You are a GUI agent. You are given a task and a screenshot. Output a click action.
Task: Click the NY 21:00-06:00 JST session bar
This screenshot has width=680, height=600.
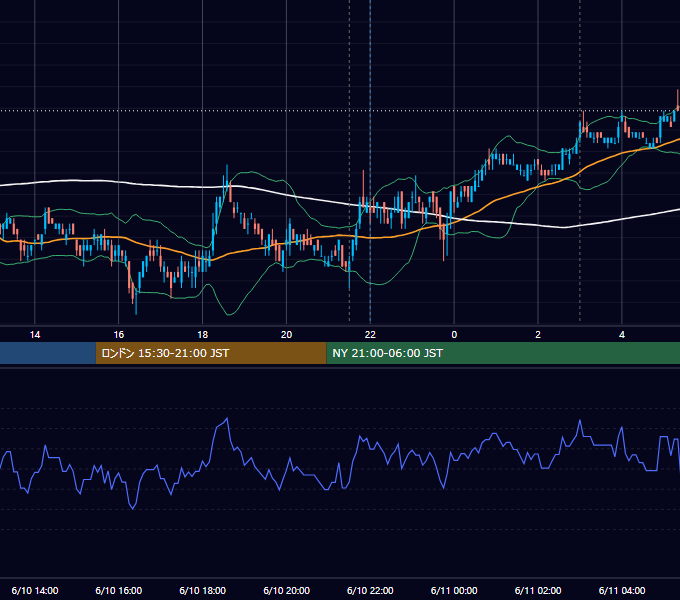503,353
